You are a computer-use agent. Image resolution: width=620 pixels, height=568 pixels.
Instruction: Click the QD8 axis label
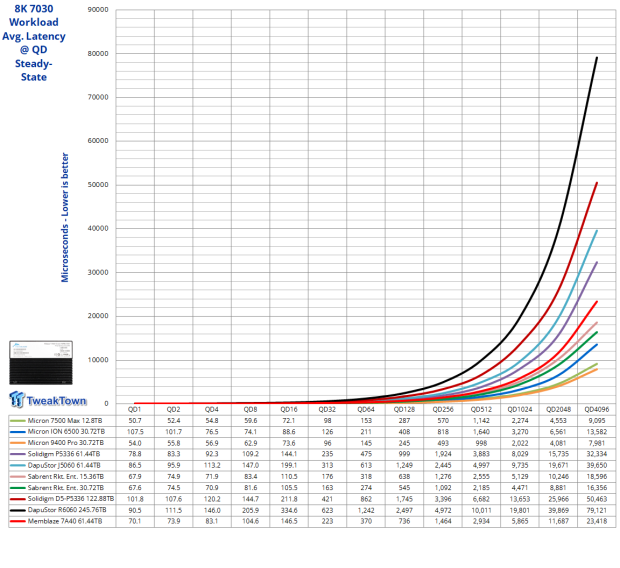coord(250,409)
